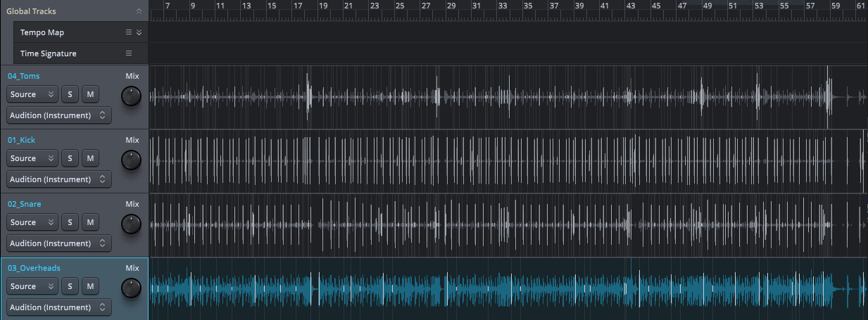Solo the 03_Overheads track

[x=70, y=286]
